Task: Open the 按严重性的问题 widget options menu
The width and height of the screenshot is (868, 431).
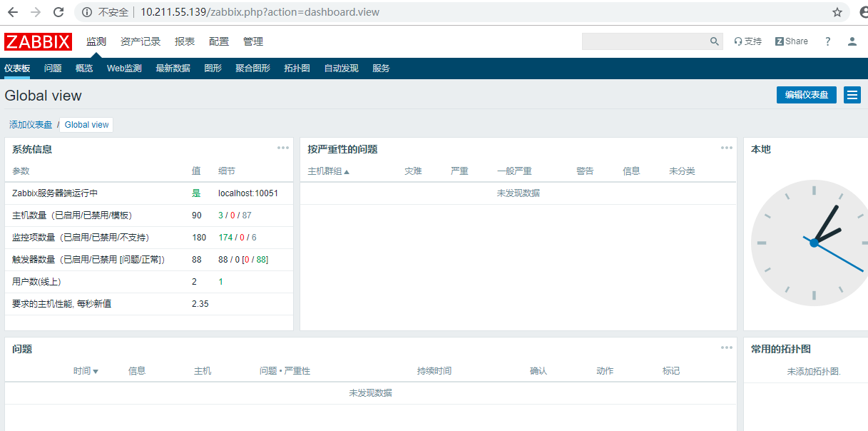Action: pyautogui.click(x=726, y=148)
